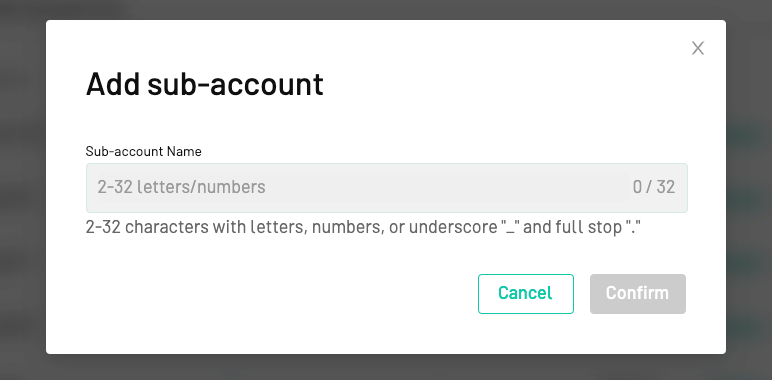Click the helper text about allowed characters
This screenshot has width=772, height=380.
363,227
